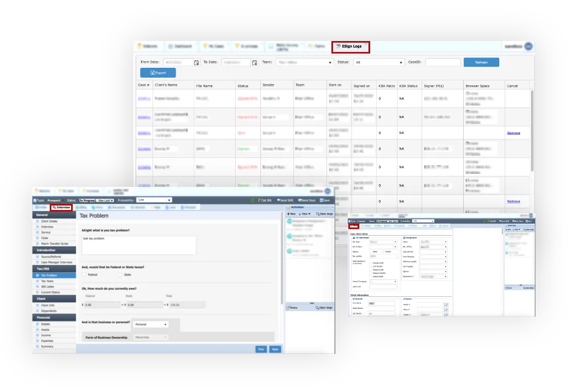Click the ESign Logs table vertical scrollbar
Viewport: 572px width, 392px height.
[x=532, y=131]
